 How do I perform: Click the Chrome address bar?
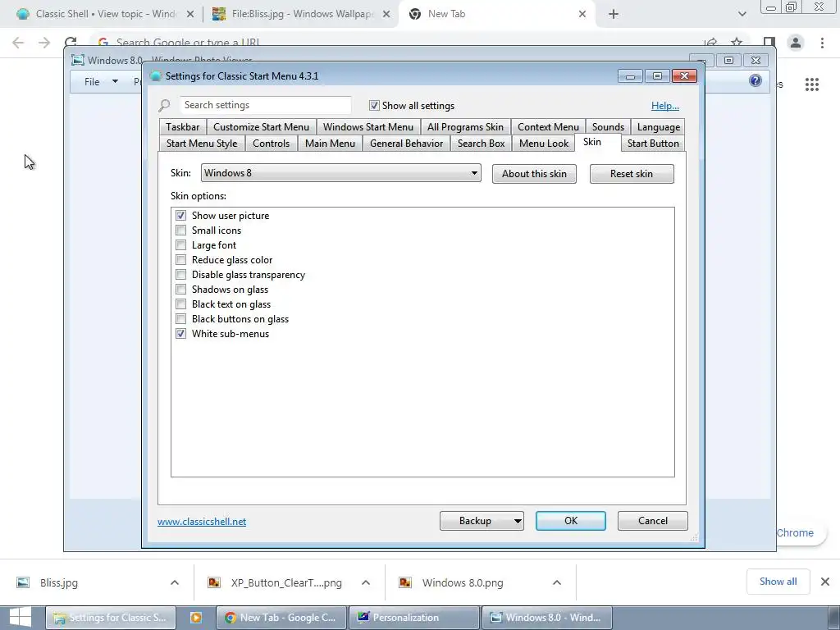click(396, 42)
